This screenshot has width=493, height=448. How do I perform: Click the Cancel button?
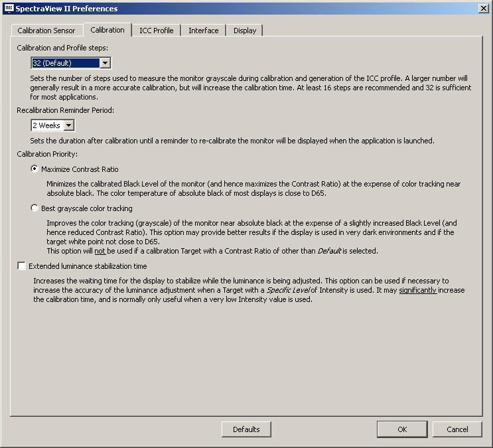click(x=457, y=429)
